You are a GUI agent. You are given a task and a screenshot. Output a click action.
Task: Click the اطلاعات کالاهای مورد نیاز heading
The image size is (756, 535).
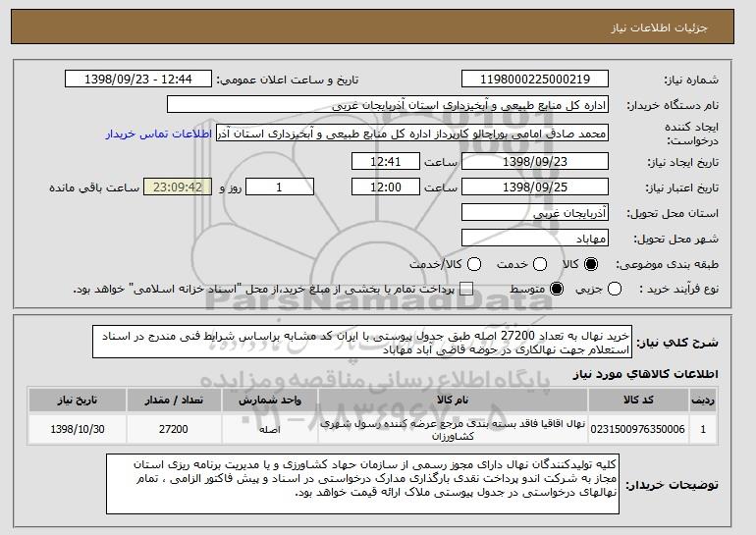(645, 374)
